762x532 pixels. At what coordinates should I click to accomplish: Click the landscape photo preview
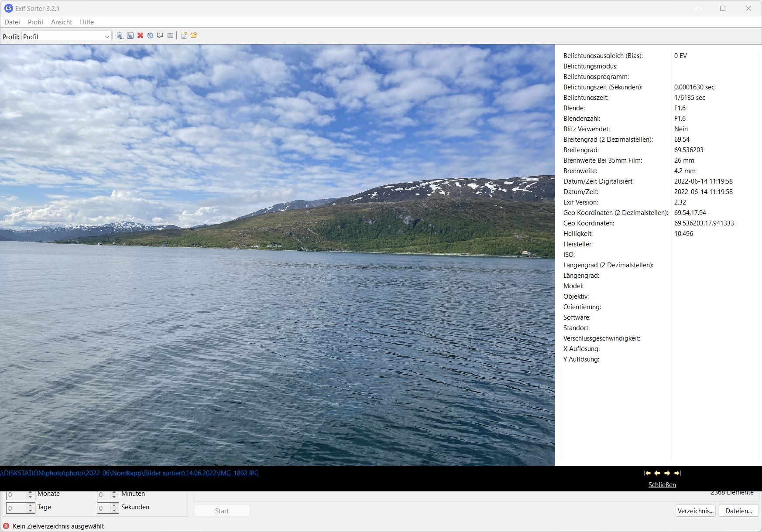(278, 255)
